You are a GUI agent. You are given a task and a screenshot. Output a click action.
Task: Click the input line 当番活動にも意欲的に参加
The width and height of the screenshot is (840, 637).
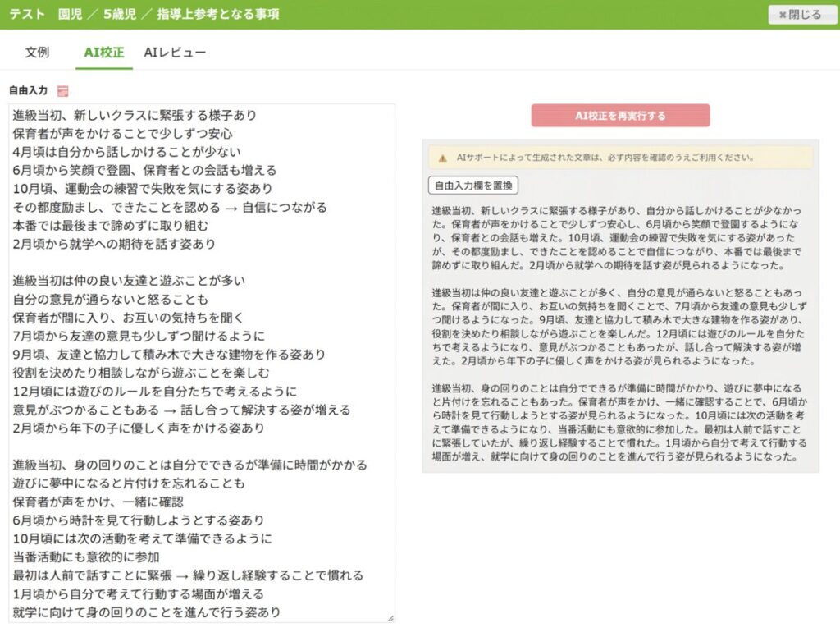coord(86,557)
